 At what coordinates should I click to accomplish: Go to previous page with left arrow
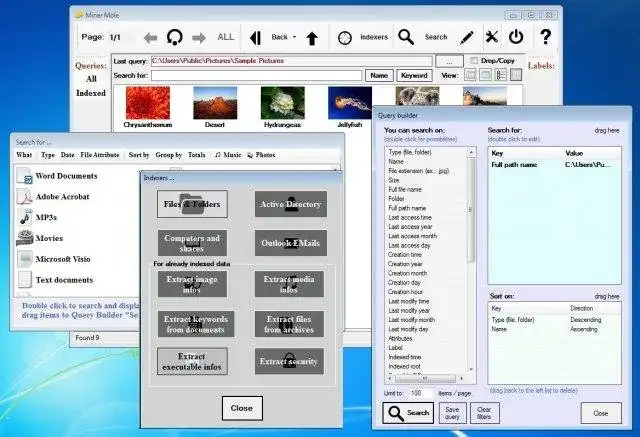click(x=150, y=38)
